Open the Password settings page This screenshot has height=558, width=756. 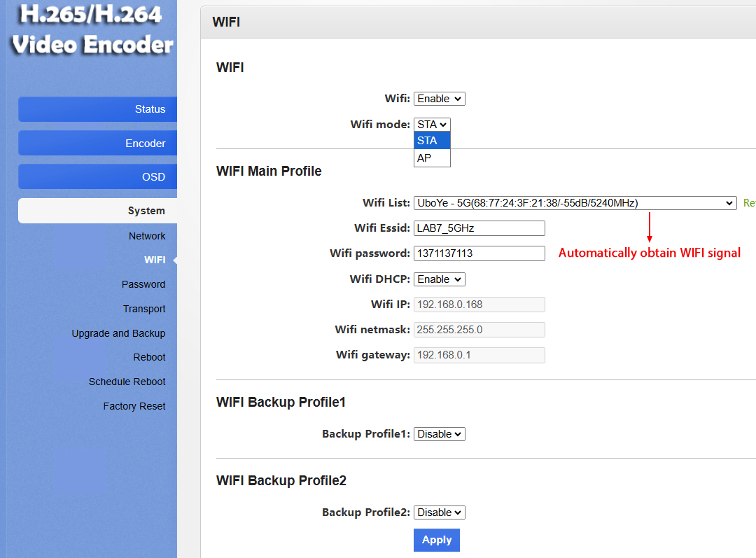coord(143,284)
